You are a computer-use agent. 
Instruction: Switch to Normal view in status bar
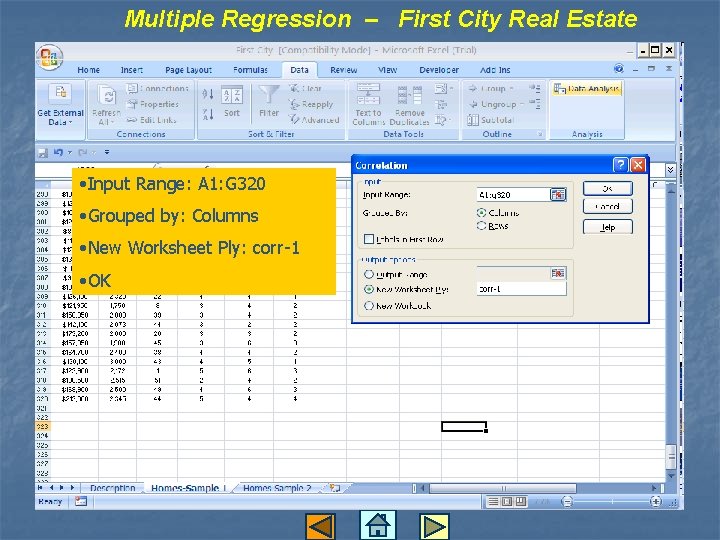pyautogui.click(x=493, y=501)
